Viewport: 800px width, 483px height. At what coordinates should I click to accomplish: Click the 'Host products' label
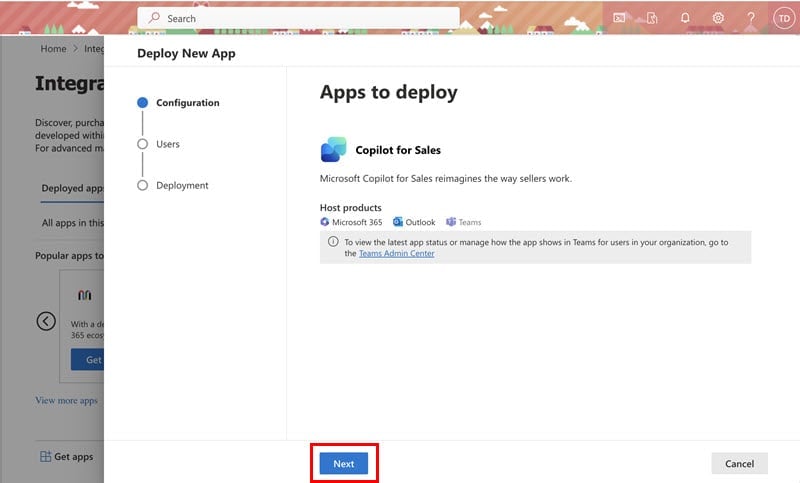pyautogui.click(x=351, y=208)
